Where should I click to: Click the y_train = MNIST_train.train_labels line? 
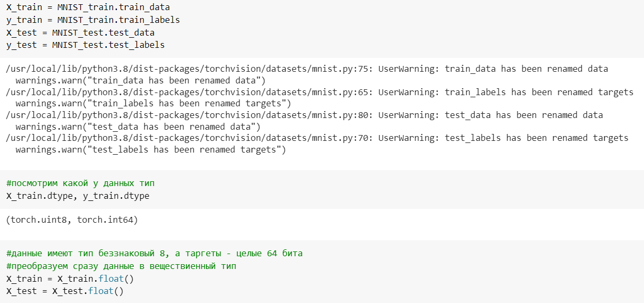coord(93,20)
